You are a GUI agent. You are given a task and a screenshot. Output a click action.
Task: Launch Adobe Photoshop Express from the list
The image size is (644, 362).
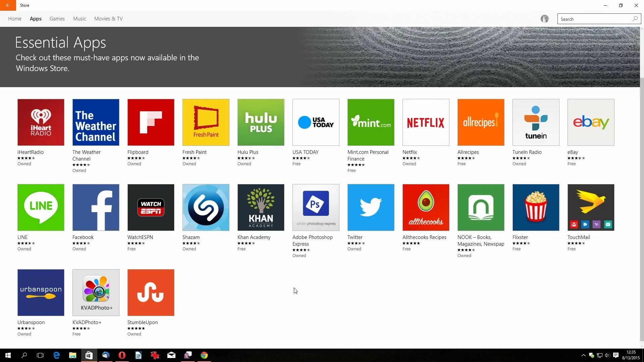[316, 207]
